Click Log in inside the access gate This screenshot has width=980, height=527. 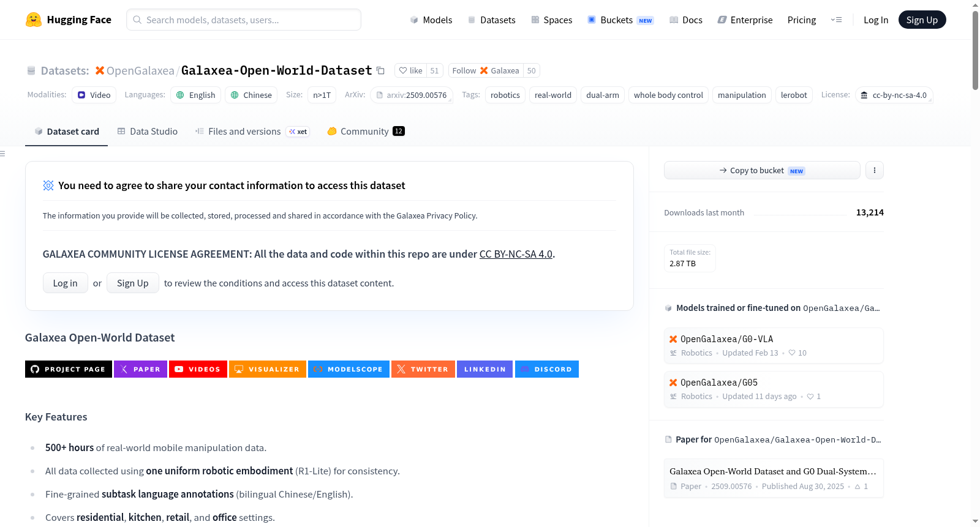click(x=65, y=283)
